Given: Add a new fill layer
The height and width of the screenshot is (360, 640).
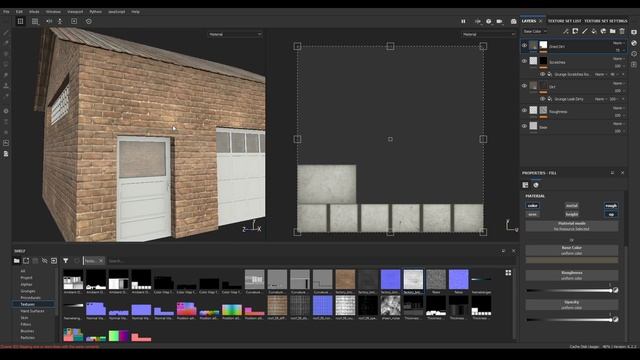Looking at the screenshot, I should (594, 31).
